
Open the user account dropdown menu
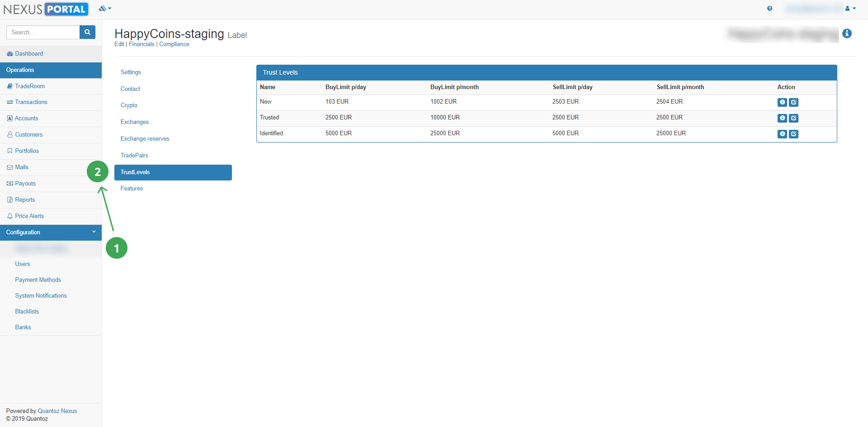(850, 9)
